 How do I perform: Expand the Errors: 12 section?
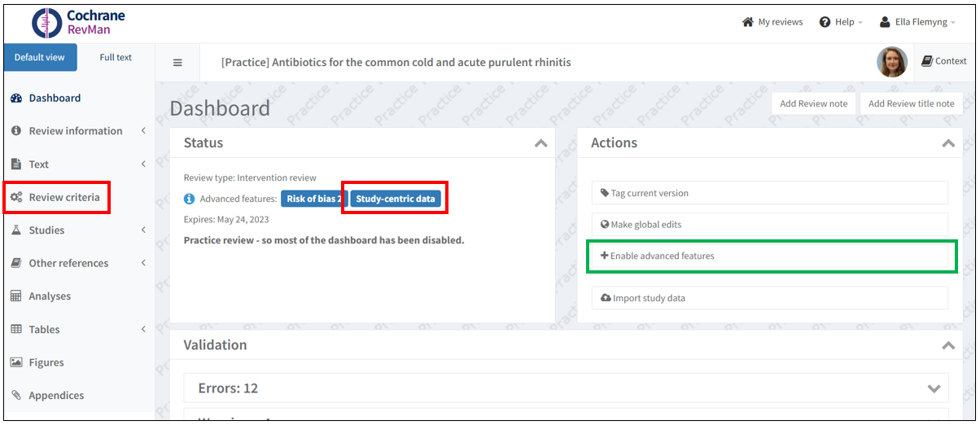(933, 388)
